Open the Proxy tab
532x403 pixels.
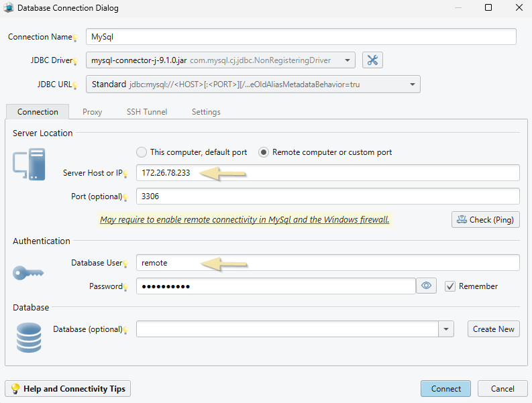(x=92, y=112)
